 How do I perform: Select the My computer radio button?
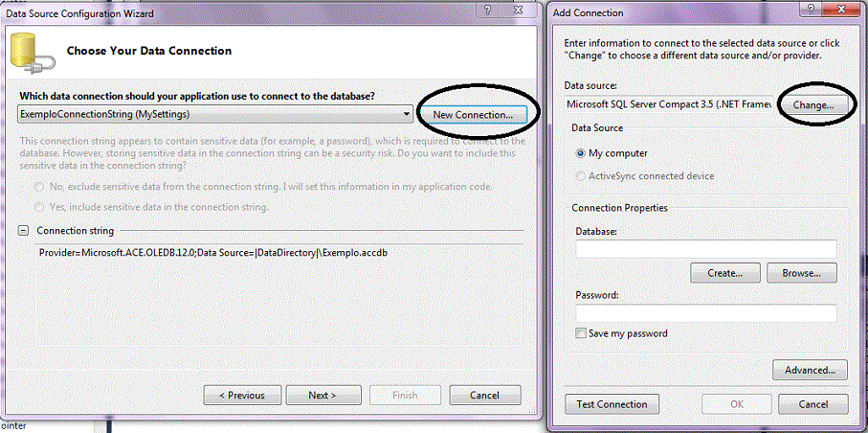coord(580,153)
